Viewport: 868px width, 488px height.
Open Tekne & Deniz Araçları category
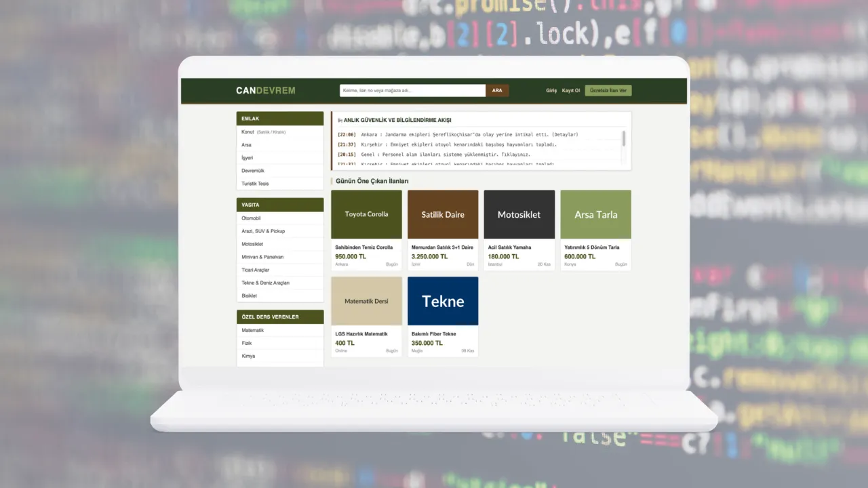point(280,283)
